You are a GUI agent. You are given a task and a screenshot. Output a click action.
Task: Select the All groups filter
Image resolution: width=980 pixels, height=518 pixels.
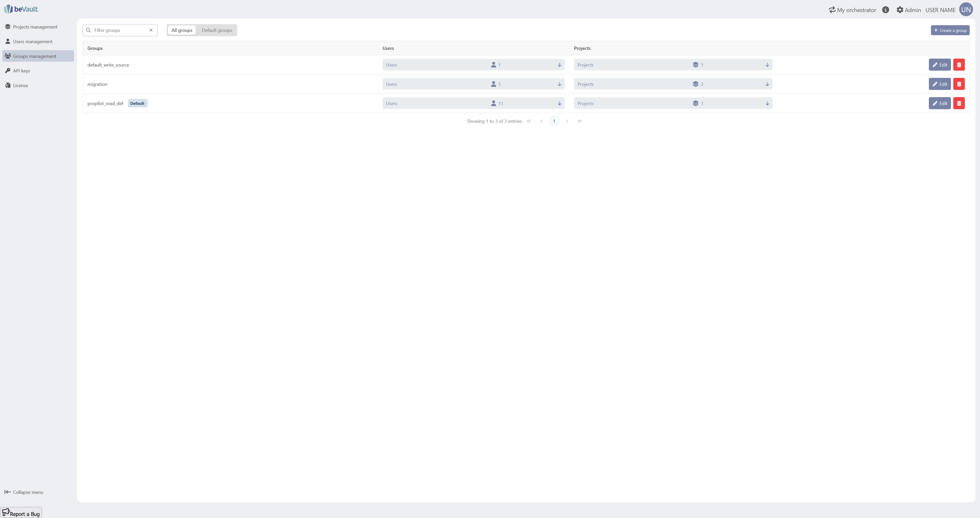182,30
